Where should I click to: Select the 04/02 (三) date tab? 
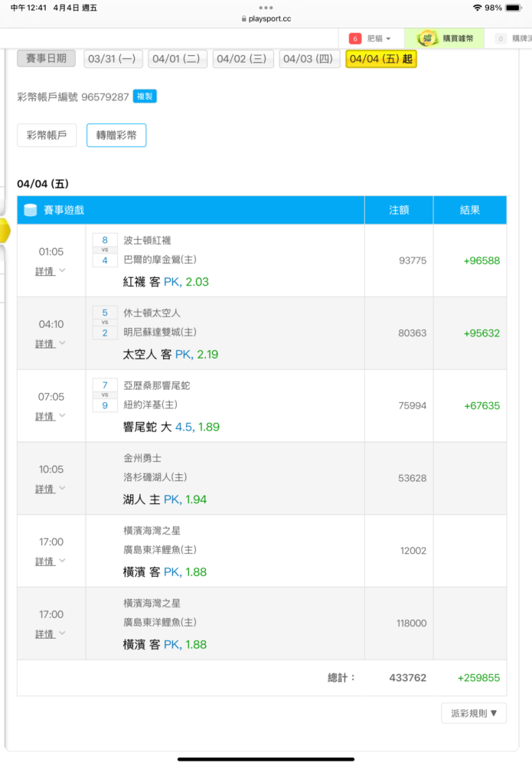243,59
